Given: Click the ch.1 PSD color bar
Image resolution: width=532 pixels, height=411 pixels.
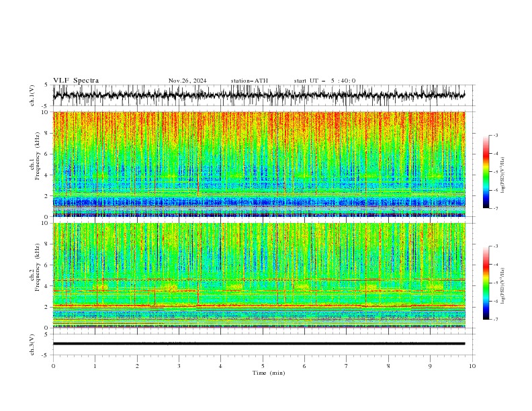Looking at the screenshot, I should pos(486,172).
